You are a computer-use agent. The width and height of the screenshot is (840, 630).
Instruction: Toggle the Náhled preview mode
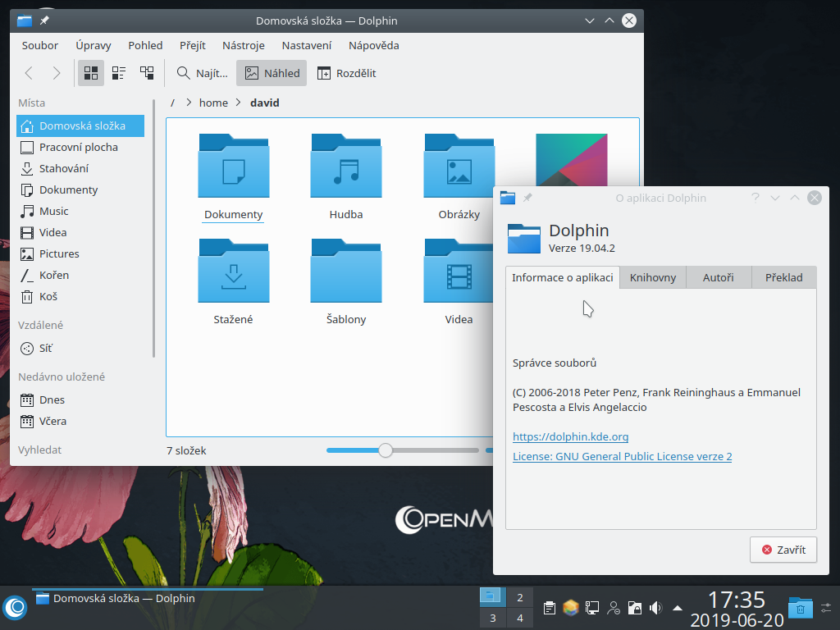pyautogui.click(x=271, y=72)
